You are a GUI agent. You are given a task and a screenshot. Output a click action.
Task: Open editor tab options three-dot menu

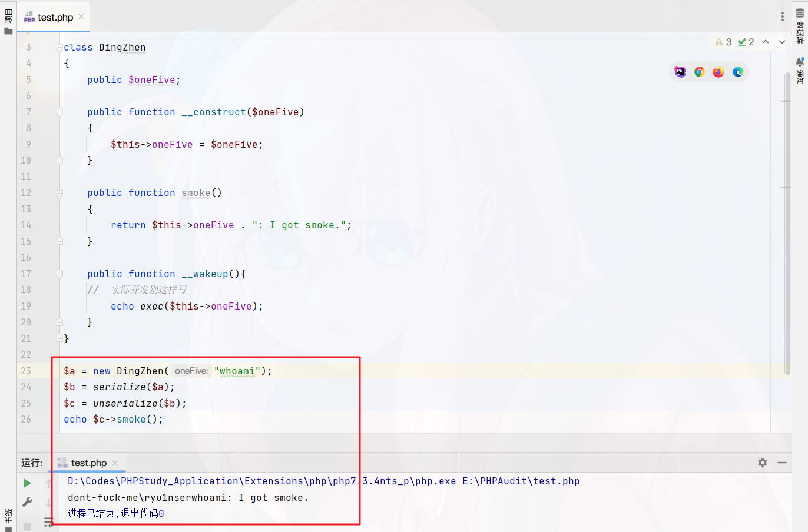pos(783,17)
